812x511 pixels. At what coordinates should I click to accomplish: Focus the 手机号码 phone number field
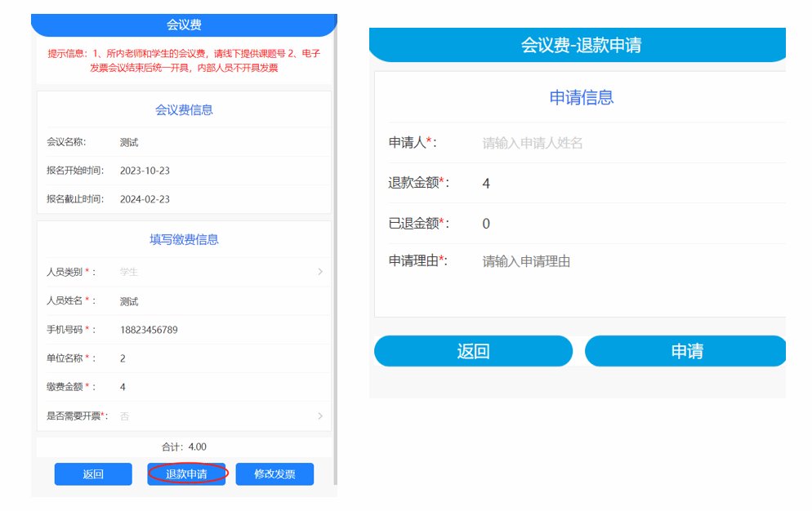tap(212, 330)
